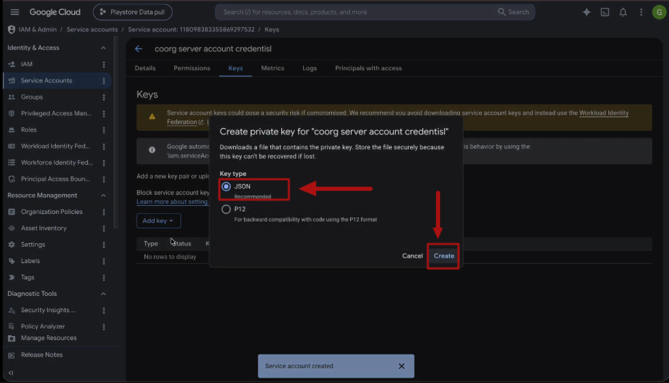Click the Organization Policies icon

(x=12, y=212)
